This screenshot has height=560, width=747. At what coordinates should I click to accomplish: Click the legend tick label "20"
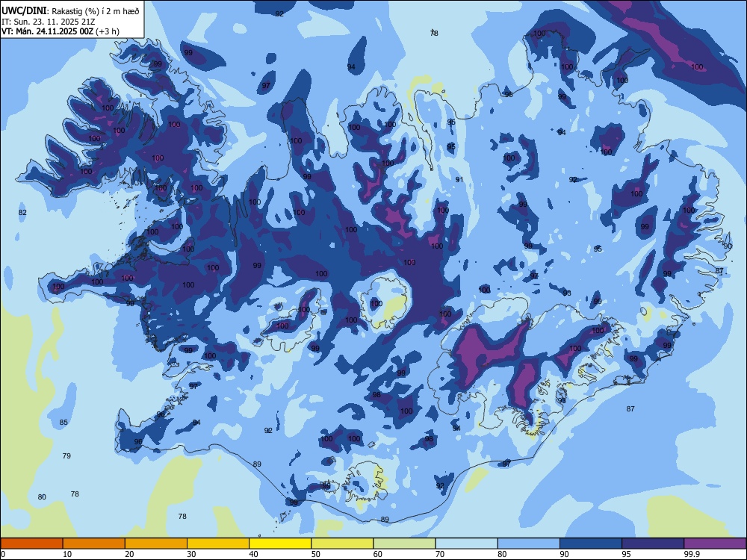(129, 554)
